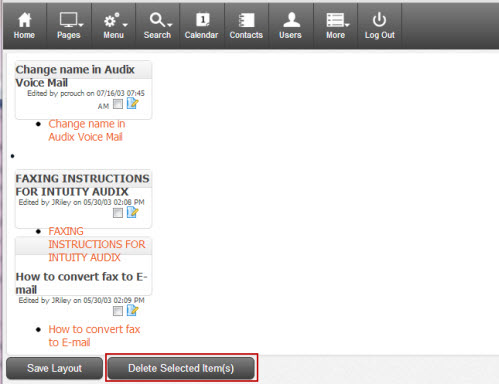Image resolution: width=499 pixels, height=384 pixels.
Task: Open the Calendar icon in the toolbar
Action: [202, 26]
